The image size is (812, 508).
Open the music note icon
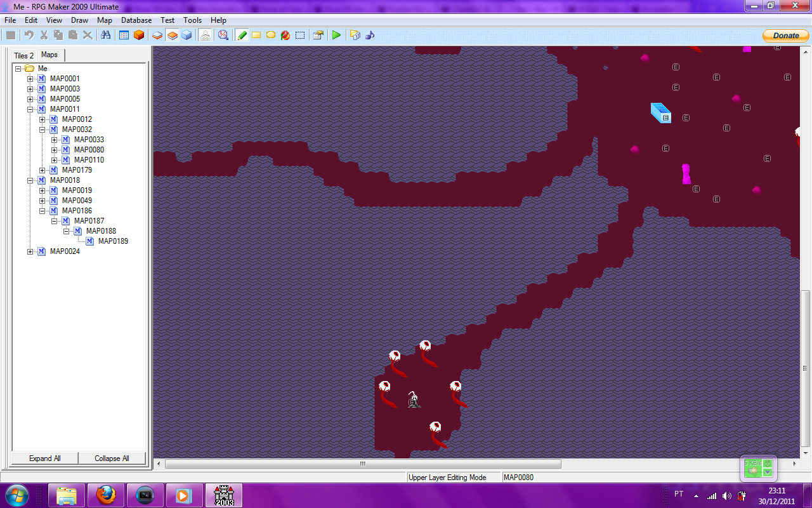coord(370,36)
